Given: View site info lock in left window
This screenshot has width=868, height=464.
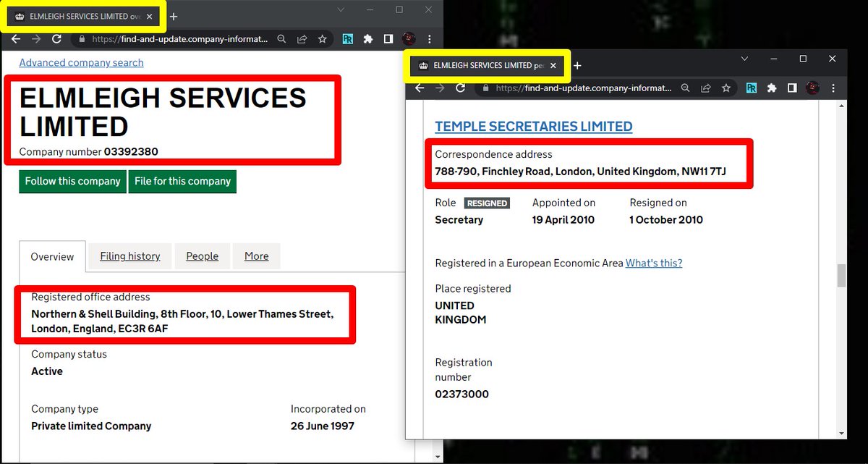Looking at the screenshot, I should (82, 39).
